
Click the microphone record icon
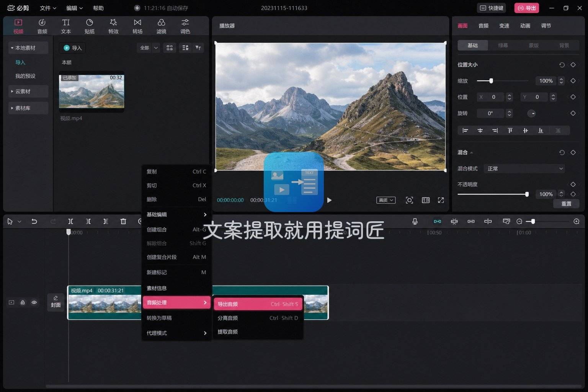pyautogui.click(x=415, y=221)
